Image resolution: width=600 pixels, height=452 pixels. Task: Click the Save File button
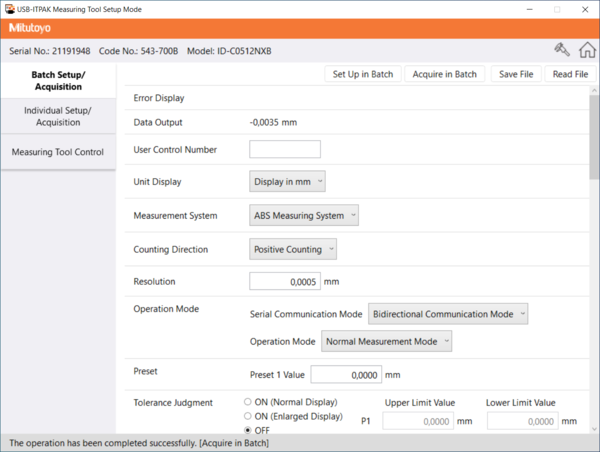click(x=515, y=74)
